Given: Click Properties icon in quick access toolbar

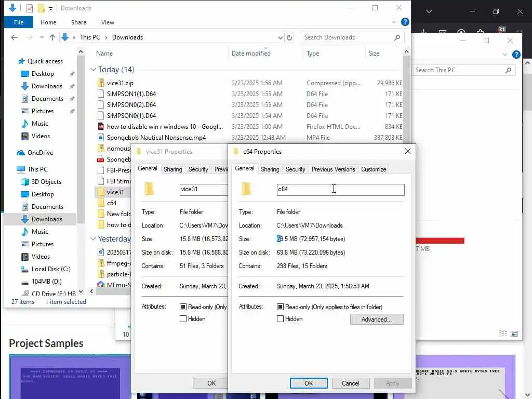Looking at the screenshot, I should [x=30, y=8].
